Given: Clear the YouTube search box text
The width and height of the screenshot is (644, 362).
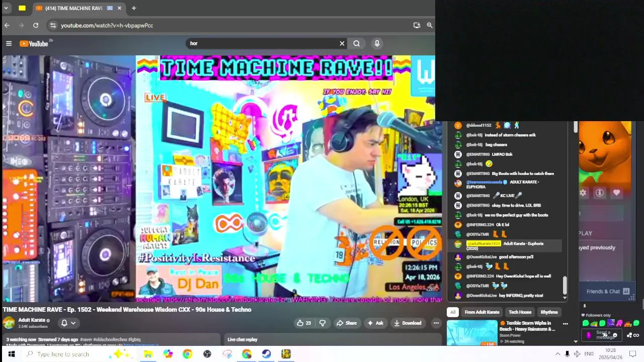Looking at the screenshot, I should tap(342, 43).
